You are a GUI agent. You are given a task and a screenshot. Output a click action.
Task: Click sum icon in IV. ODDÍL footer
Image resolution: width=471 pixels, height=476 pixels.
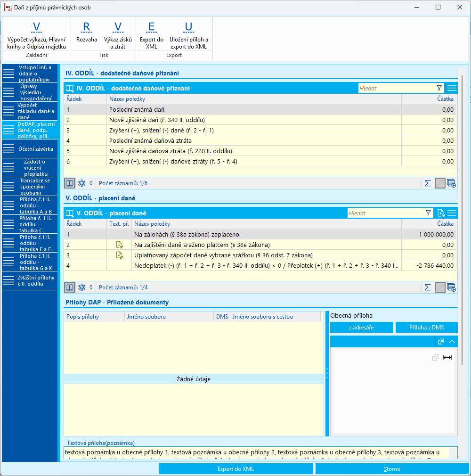point(428,183)
